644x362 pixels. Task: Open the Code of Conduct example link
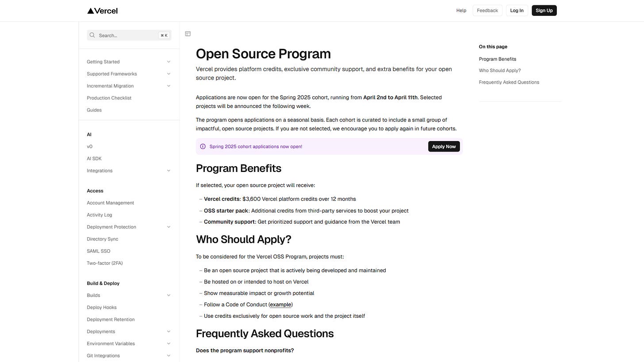(x=280, y=305)
